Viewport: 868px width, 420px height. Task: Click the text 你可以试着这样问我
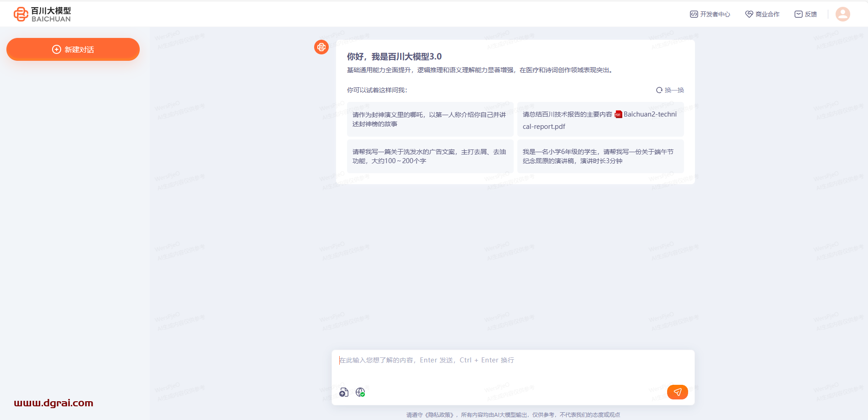point(377,90)
